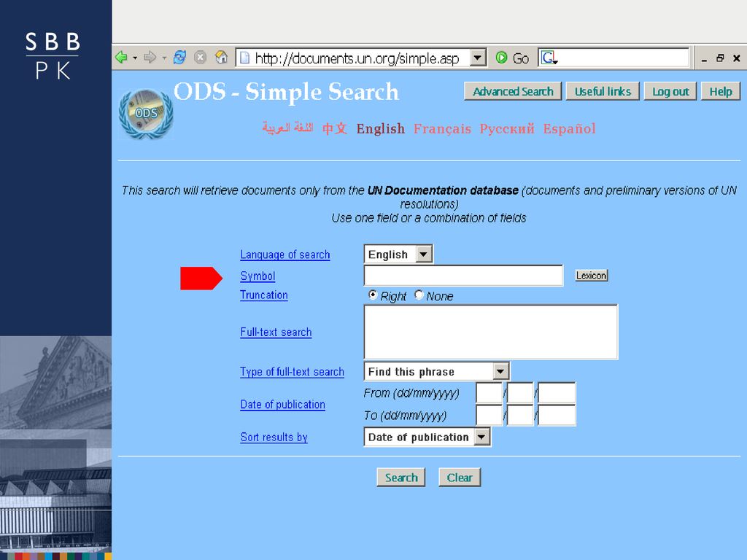This screenshot has height=560, width=747.
Task: Click the Google search box in toolbar
Action: pyautogui.click(x=614, y=58)
